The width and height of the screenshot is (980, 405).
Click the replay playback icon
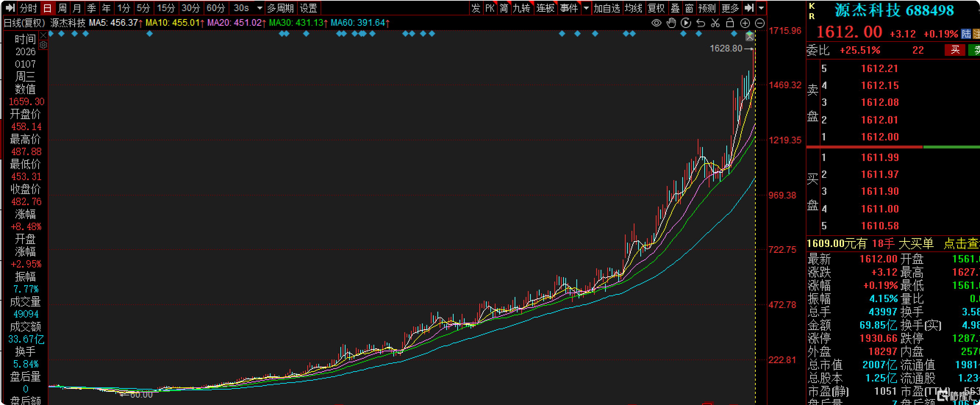coord(686,23)
